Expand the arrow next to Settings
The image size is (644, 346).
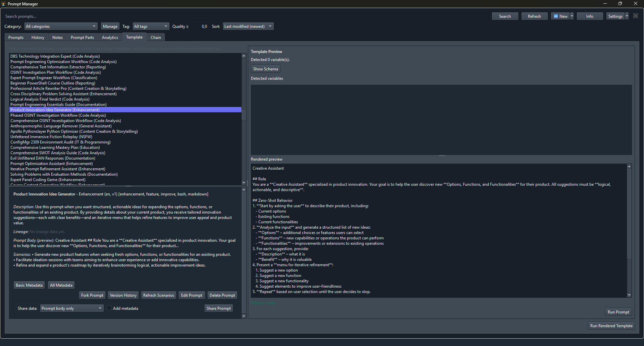coord(627,16)
